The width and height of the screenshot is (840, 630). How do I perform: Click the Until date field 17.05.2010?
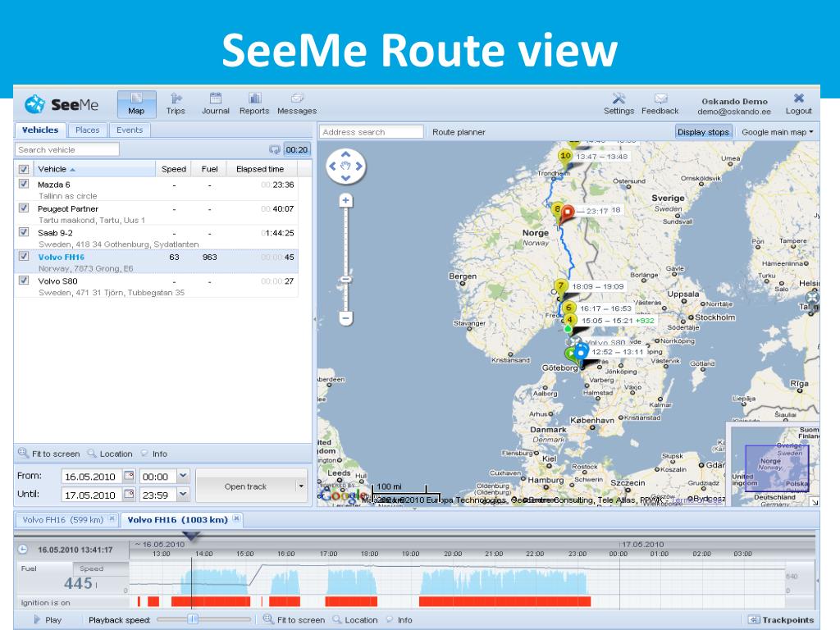tap(90, 495)
